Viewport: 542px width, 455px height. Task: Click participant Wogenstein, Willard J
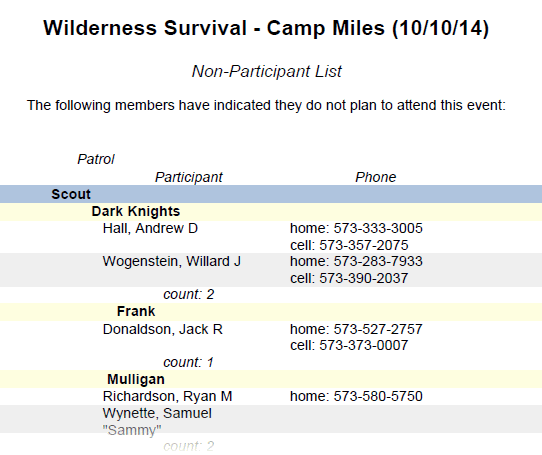pyautogui.click(x=171, y=261)
